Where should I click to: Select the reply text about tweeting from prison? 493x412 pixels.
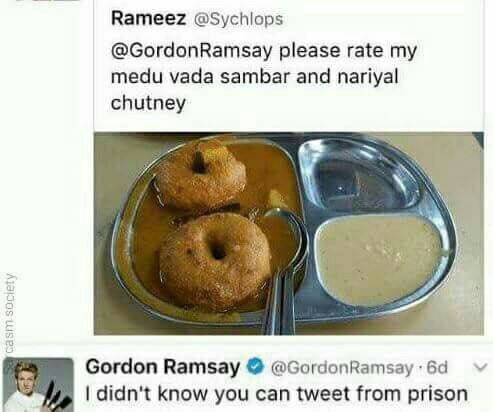(277, 394)
